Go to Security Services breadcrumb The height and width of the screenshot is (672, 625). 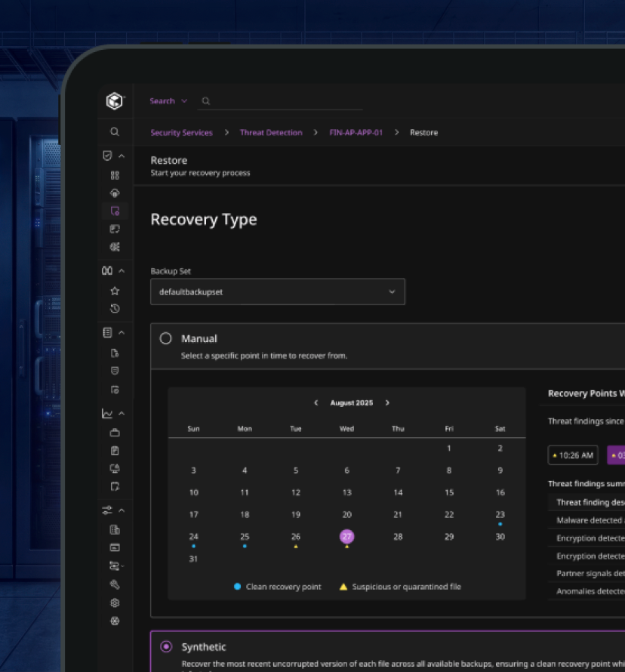click(181, 133)
